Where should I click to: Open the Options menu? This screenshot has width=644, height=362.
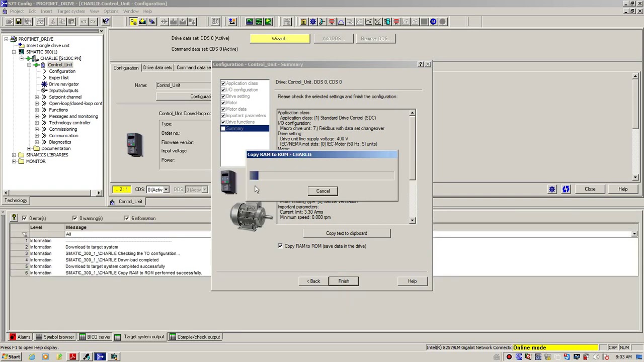[111, 11]
